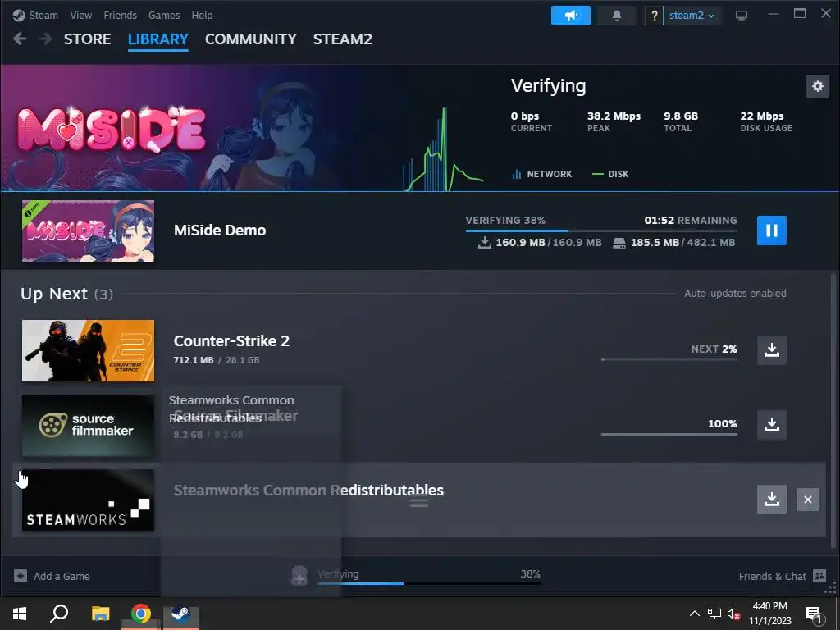The image size is (840, 630).
Task: Click the MiSide banner logo
Action: (112, 130)
